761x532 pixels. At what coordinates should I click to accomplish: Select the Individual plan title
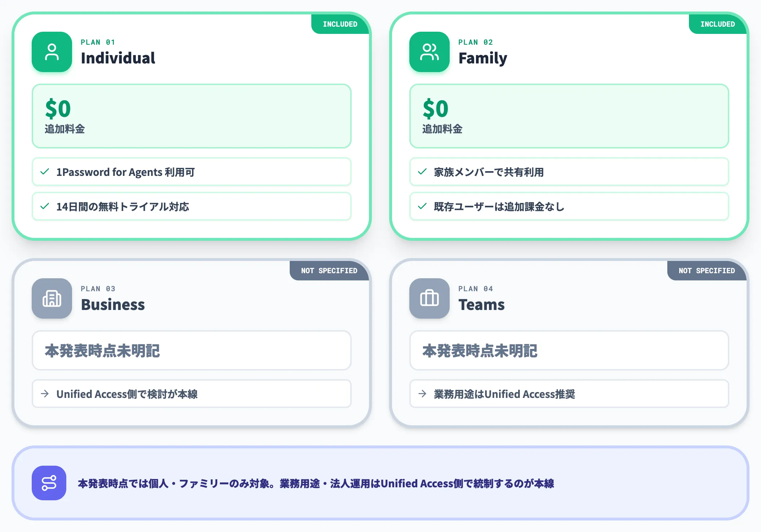[118, 58]
